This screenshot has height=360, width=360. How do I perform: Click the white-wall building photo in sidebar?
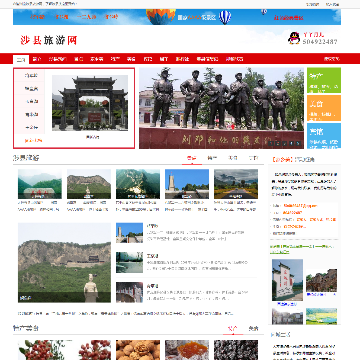[287, 280]
